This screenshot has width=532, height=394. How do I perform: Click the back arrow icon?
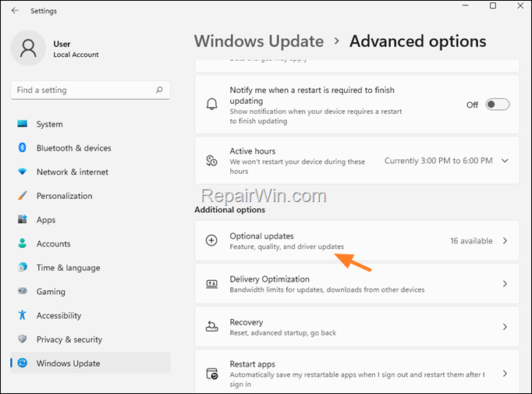click(x=15, y=10)
